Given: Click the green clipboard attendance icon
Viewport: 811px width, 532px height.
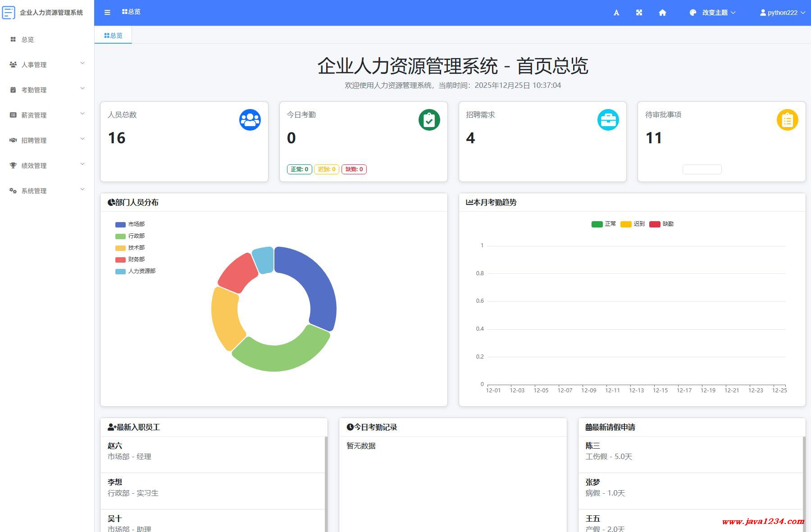Looking at the screenshot, I should [x=429, y=120].
